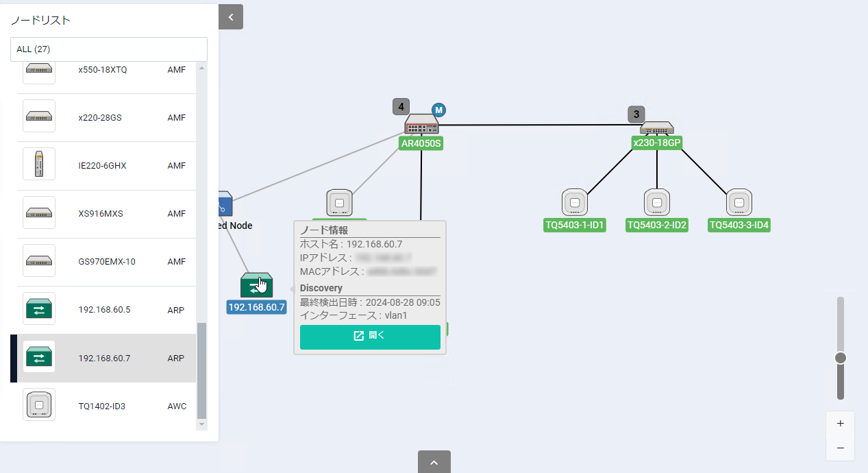
Task: Click the TQ5403-3-ID4 access point icon
Action: (739, 203)
